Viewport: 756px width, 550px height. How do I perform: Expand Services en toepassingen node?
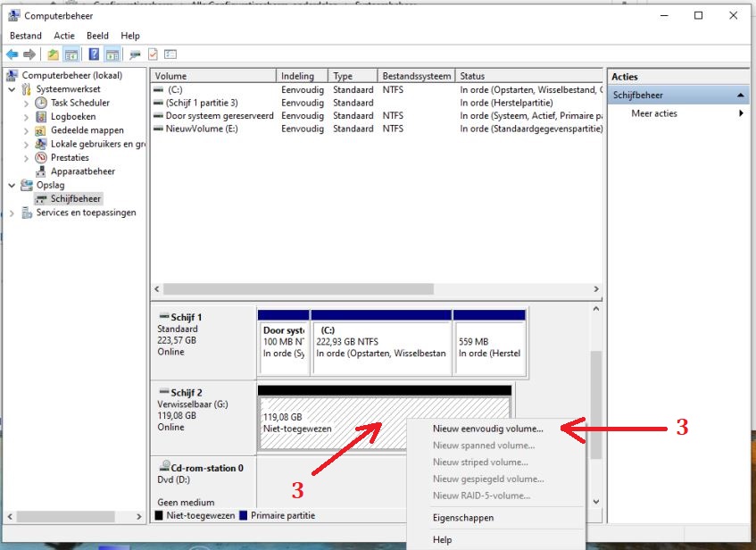pos(12,212)
